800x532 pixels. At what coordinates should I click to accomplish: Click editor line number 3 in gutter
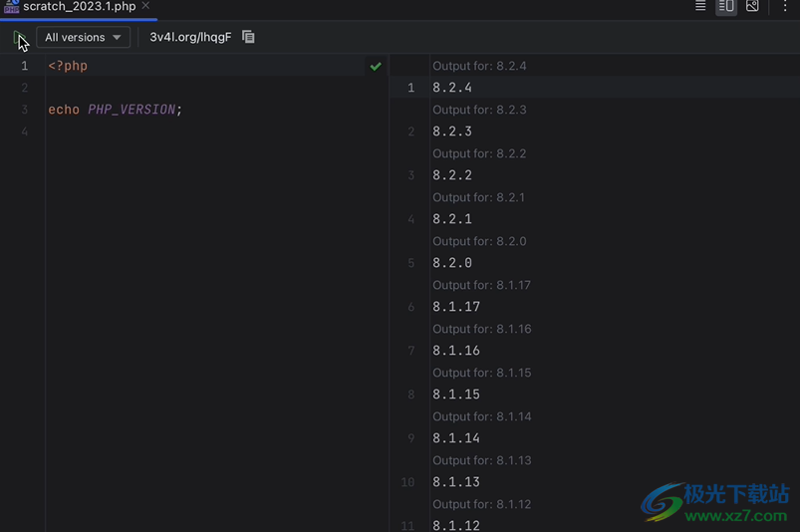coord(25,110)
